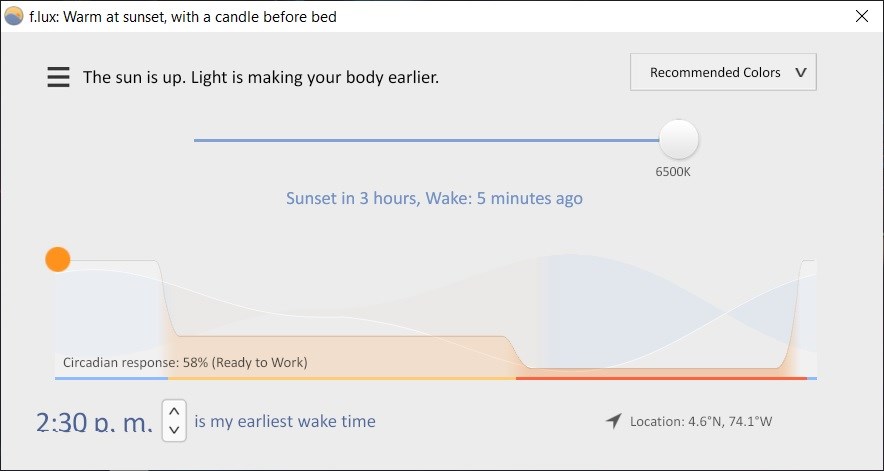884x471 pixels.
Task: Click 'is my earliest wake time' label
Action: (x=285, y=421)
